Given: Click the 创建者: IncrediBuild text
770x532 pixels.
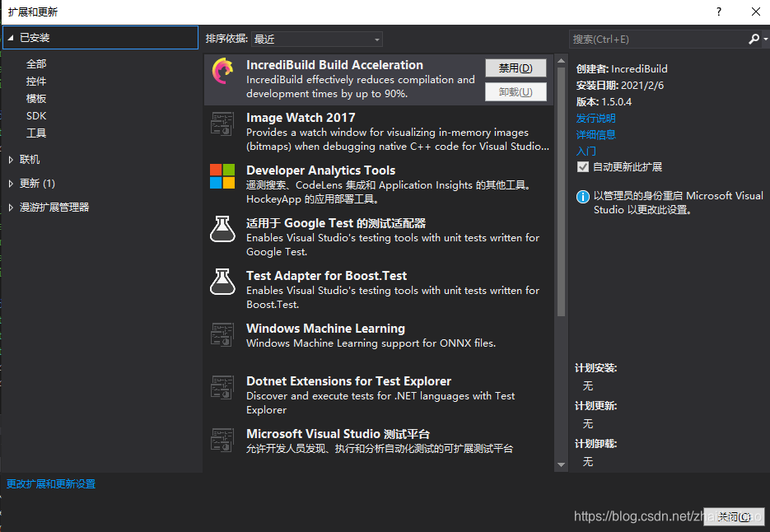Looking at the screenshot, I should (x=622, y=69).
